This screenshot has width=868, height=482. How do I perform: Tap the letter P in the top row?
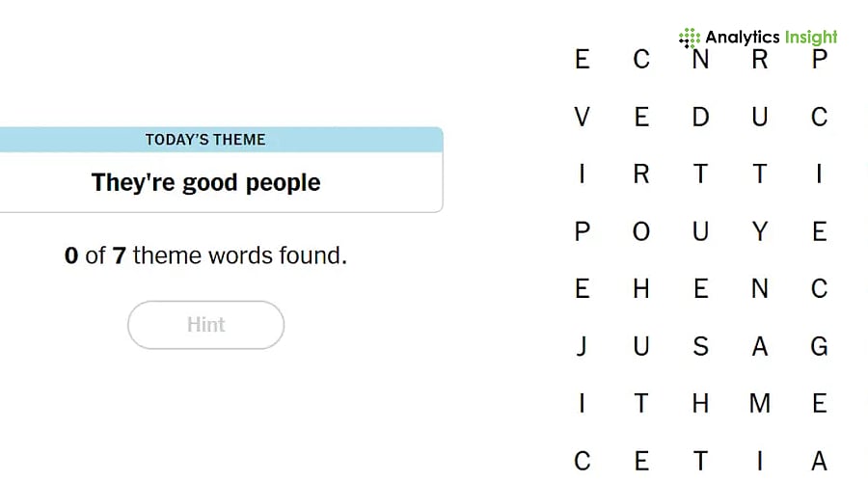click(x=820, y=60)
